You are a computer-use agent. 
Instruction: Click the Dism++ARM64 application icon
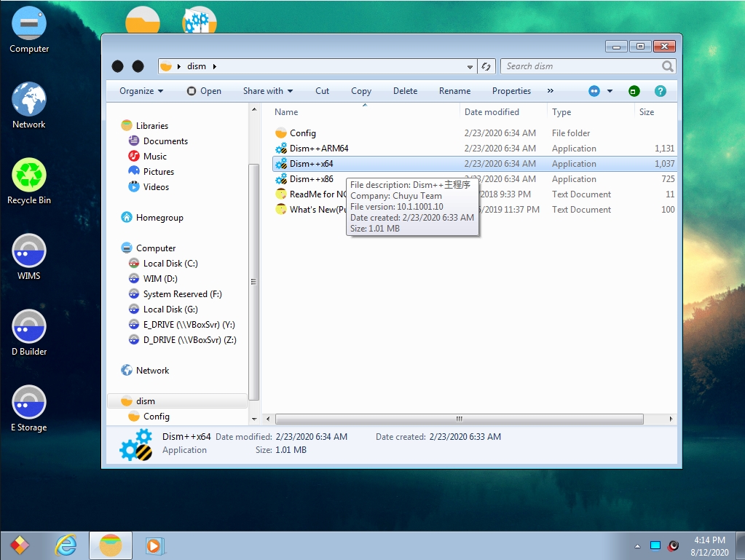[281, 149]
